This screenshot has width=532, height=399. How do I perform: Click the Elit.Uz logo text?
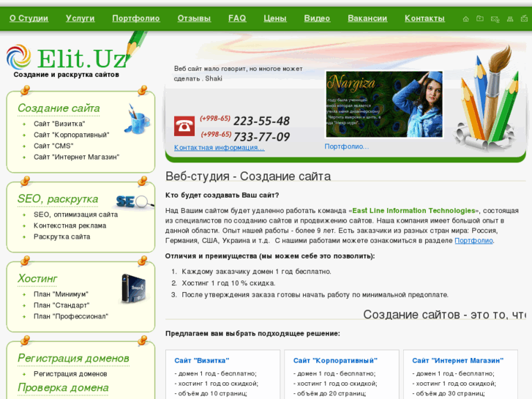[x=81, y=58]
